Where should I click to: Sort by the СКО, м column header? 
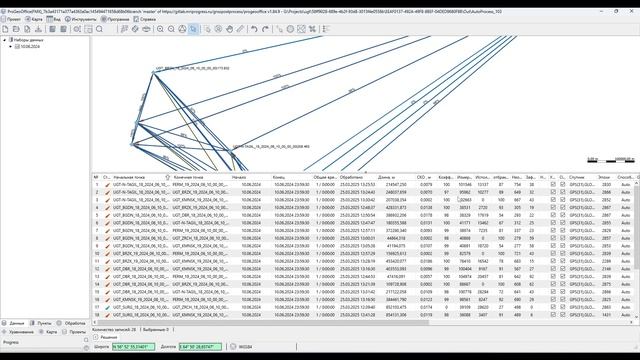click(x=424, y=178)
